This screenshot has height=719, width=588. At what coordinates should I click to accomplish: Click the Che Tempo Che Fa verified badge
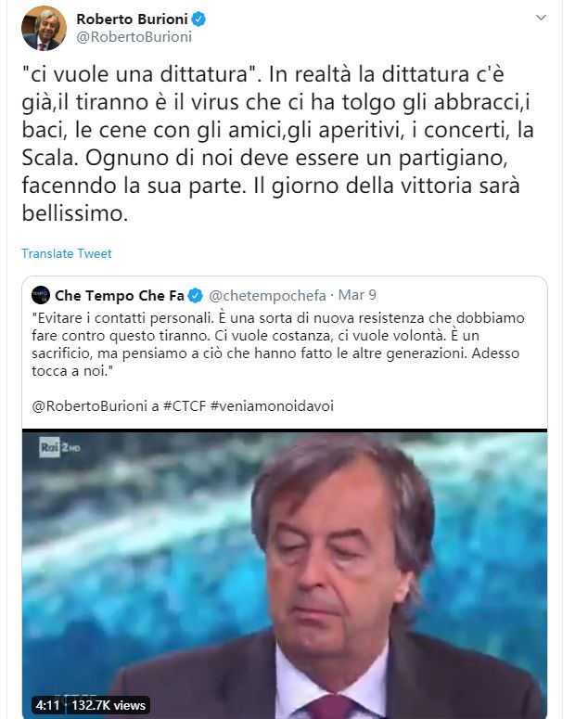pyautogui.click(x=196, y=296)
